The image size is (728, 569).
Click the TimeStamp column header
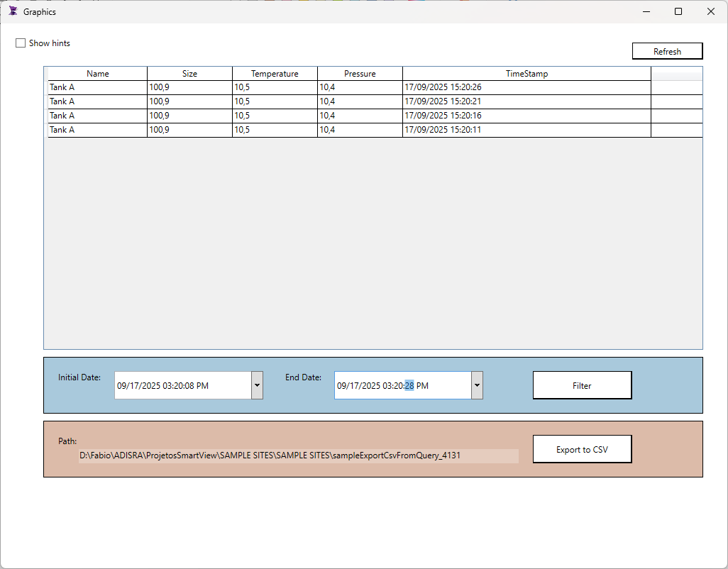(526, 74)
